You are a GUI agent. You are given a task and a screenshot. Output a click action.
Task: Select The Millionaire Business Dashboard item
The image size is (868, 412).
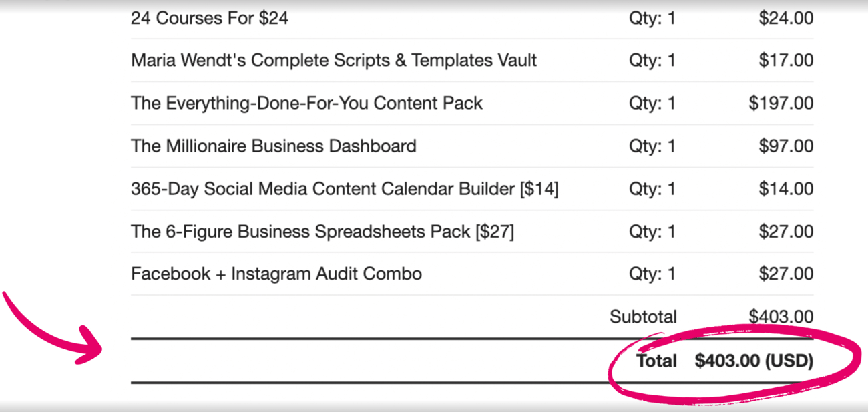click(273, 146)
